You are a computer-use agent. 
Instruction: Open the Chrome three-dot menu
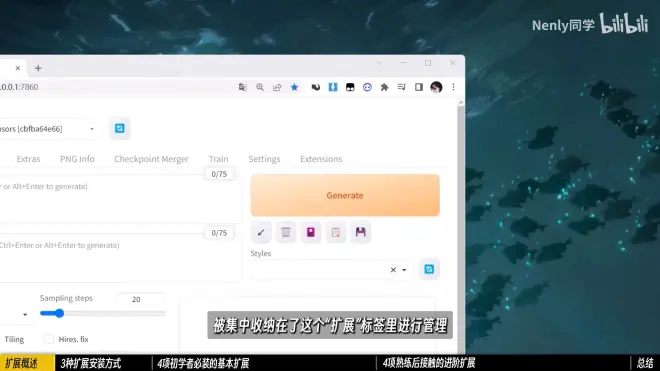(x=453, y=87)
